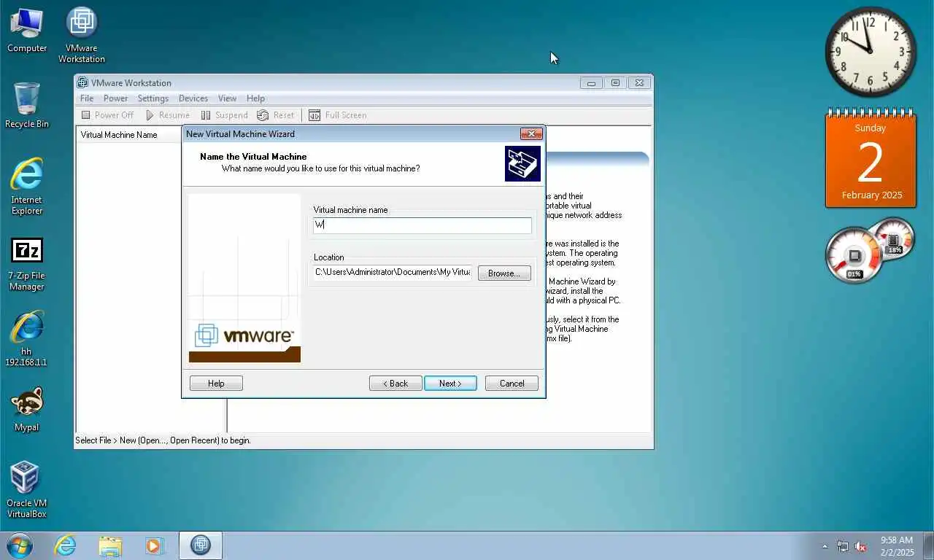
Task: Launch Internet Explorer from the taskbar
Action: click(65, 545)
